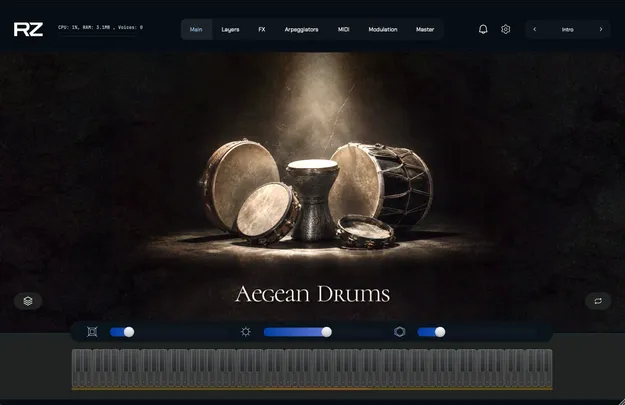Click a key on the virtual keyboard
The height and width of the screenshot is (405, 625).
[x=312, y=368]
